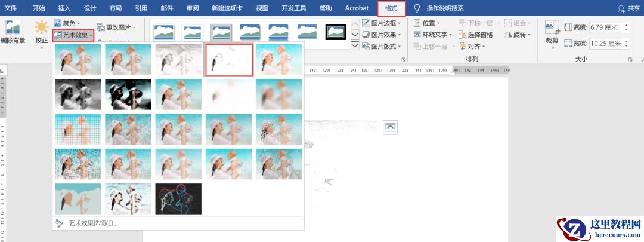Apply the neon Glow Edges effect on black
644x242 pixels.
coord(178,199)
